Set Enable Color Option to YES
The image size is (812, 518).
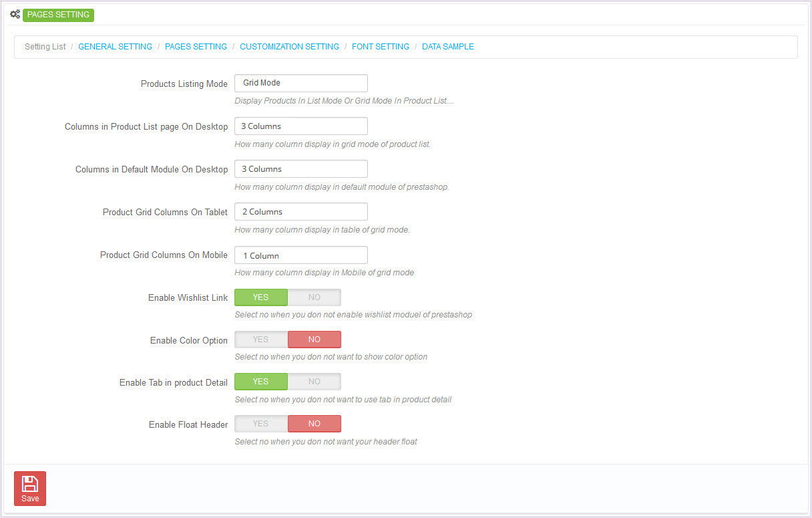tap(261, 340)
